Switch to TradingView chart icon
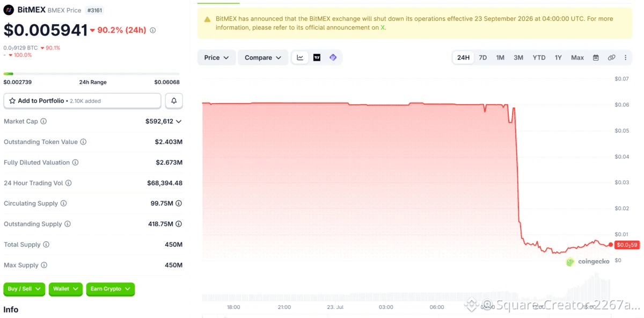644x318 pixels. 317,57
